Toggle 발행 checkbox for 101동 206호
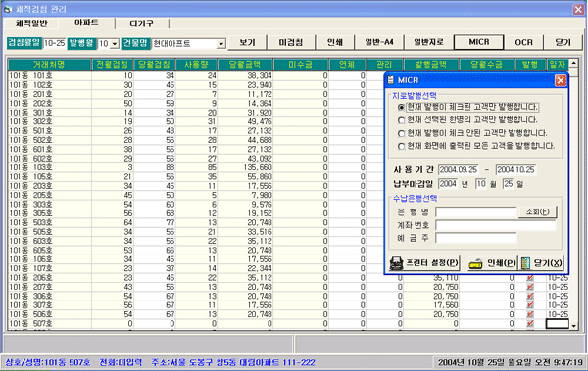The width and height of the screenshot is (588, 371). [530, 278]
